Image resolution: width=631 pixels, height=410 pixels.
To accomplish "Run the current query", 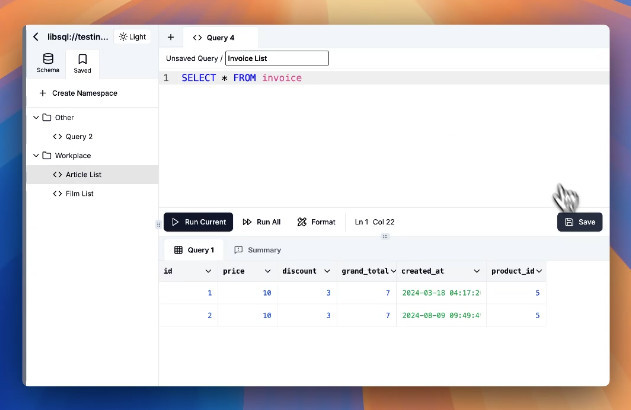I will 198,222.
